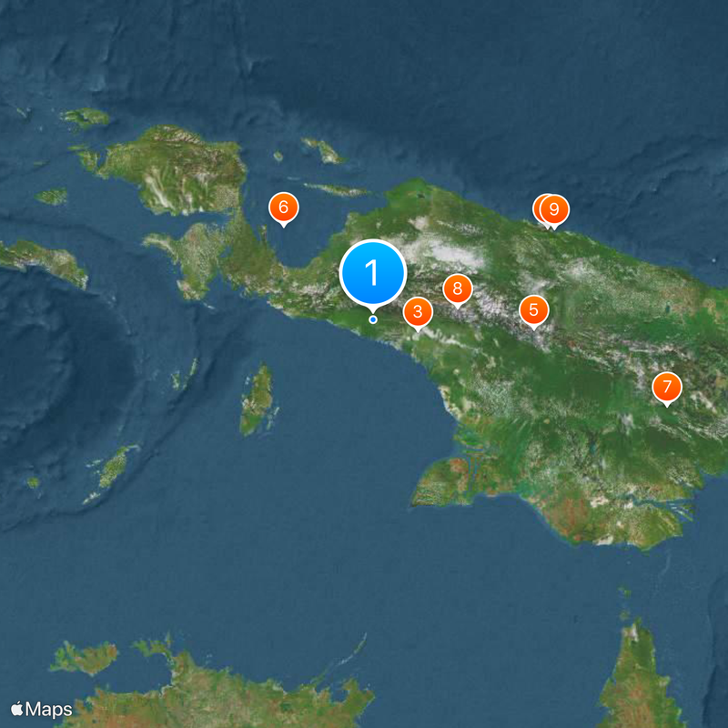Click the small blue dot below pin 1

tap(373, 319)
